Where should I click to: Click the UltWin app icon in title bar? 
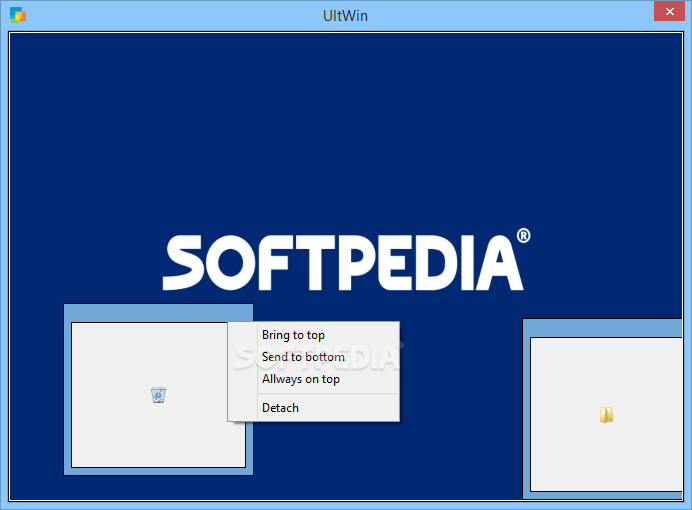pyautogui.click(x=18, y=15)
